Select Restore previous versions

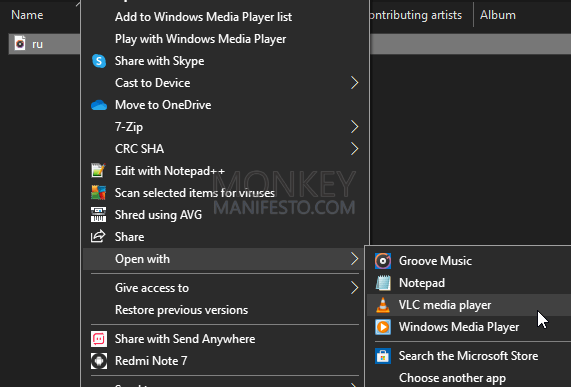point(181,310)
